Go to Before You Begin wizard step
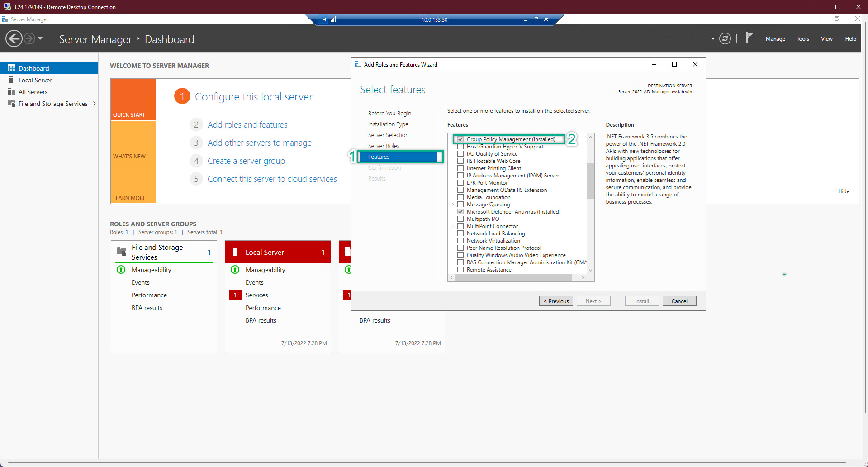 (389, 114)
